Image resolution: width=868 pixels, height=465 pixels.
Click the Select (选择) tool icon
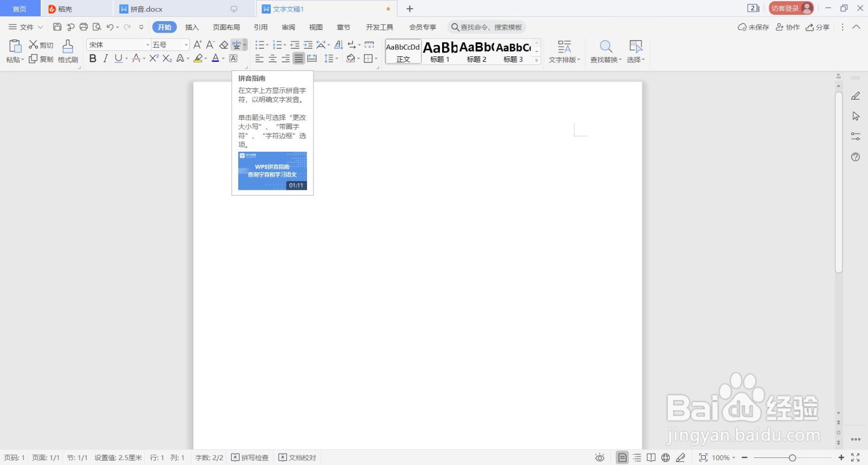[636, 47]
